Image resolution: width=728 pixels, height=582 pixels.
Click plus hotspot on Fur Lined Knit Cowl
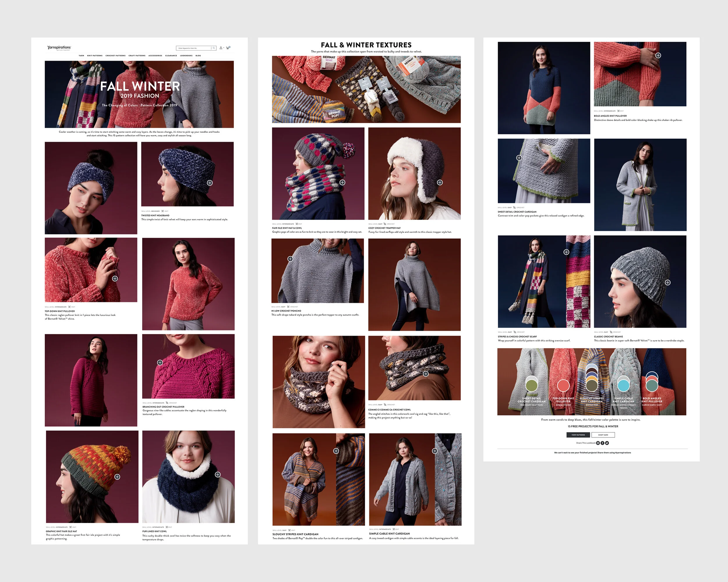click(x=218, y=474)
